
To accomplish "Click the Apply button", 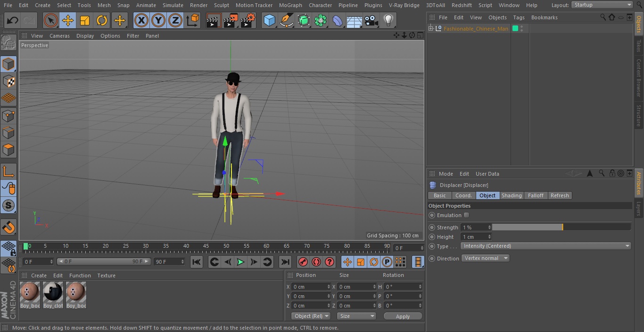I will pos(403,316).
